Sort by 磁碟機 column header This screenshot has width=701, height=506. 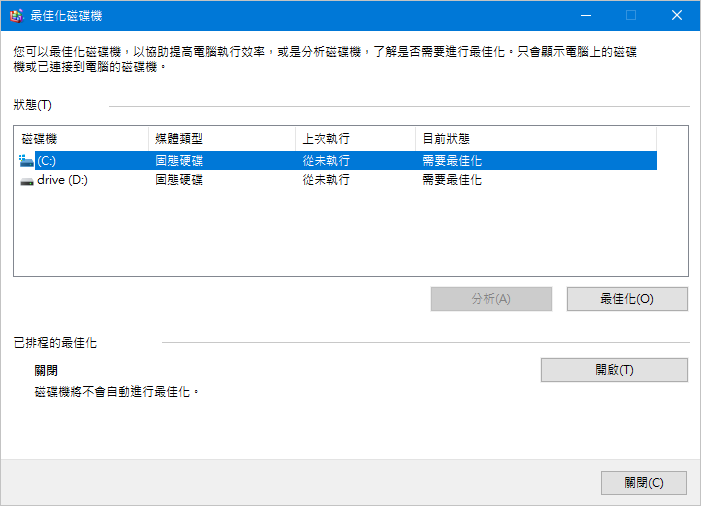tap(81, 139)
